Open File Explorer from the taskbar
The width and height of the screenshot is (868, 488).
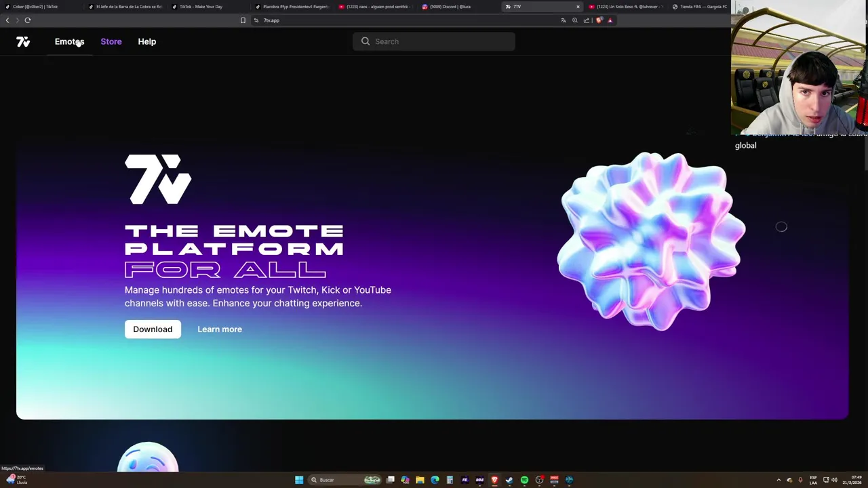pyautogui.click(x=420, y=480)
